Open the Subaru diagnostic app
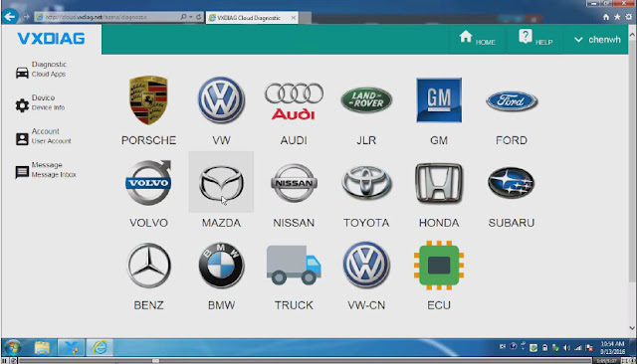This screenshot has height=364, width=637. click(x=512, y=183)
